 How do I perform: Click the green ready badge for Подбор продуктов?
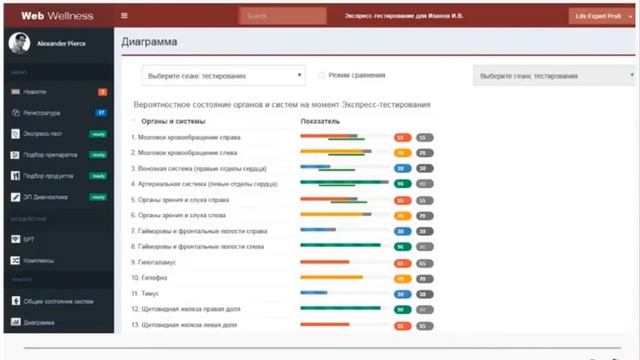coord(98,176)
